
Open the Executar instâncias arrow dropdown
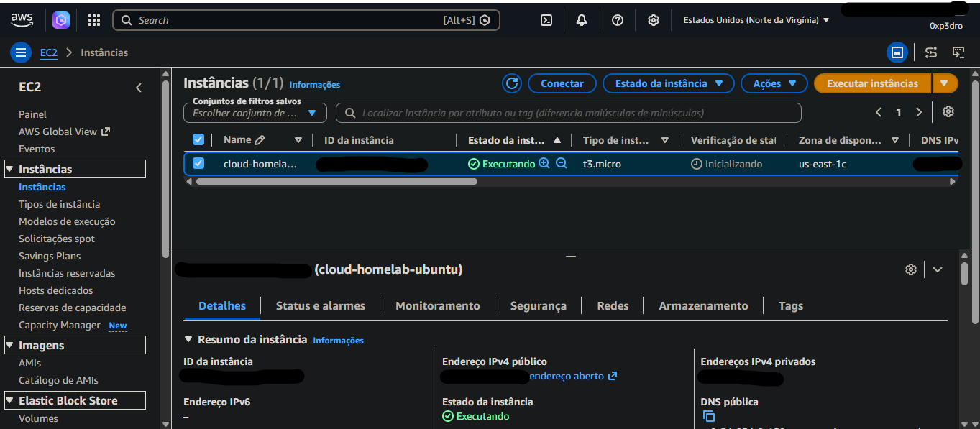(945, 83)
